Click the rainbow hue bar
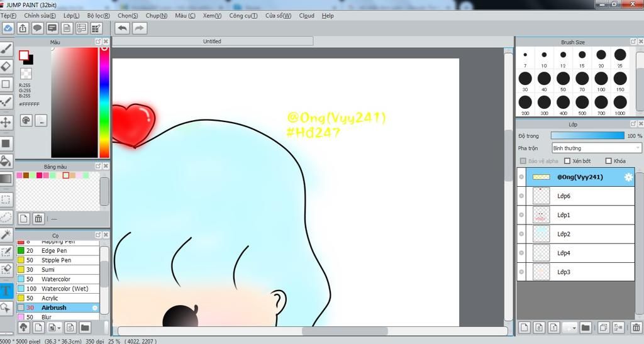This screenshot has width=644, height=344. click(x=104, y=102)
